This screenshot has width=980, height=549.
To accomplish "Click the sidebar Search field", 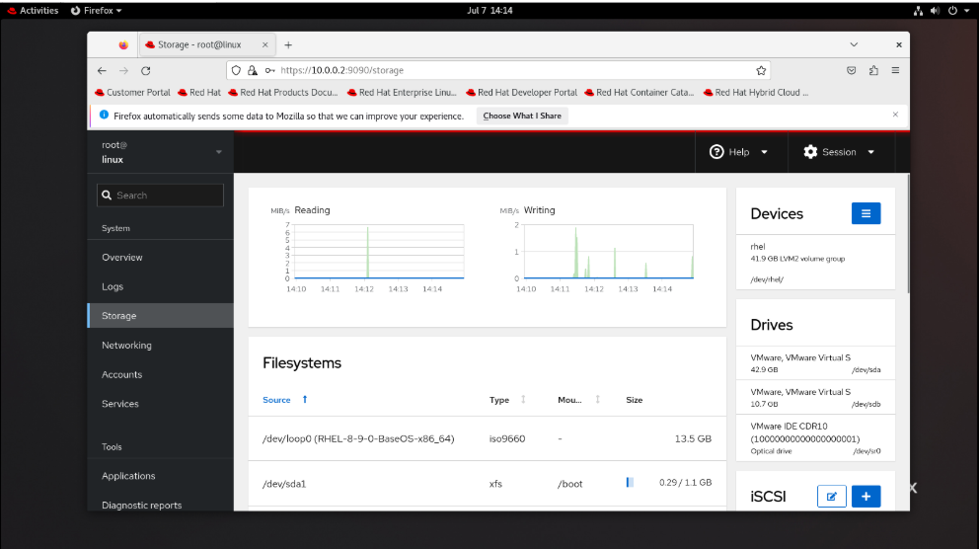I will click(x=161, y=196).
